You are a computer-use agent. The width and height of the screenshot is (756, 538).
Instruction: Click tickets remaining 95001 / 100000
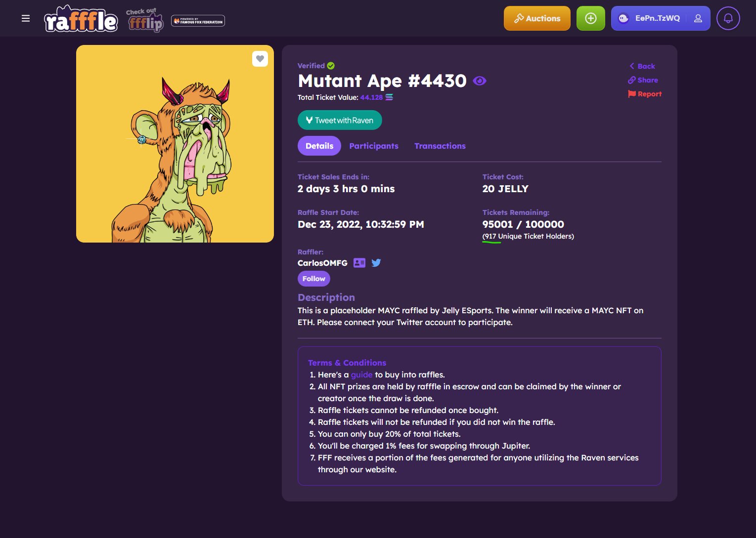523,224
